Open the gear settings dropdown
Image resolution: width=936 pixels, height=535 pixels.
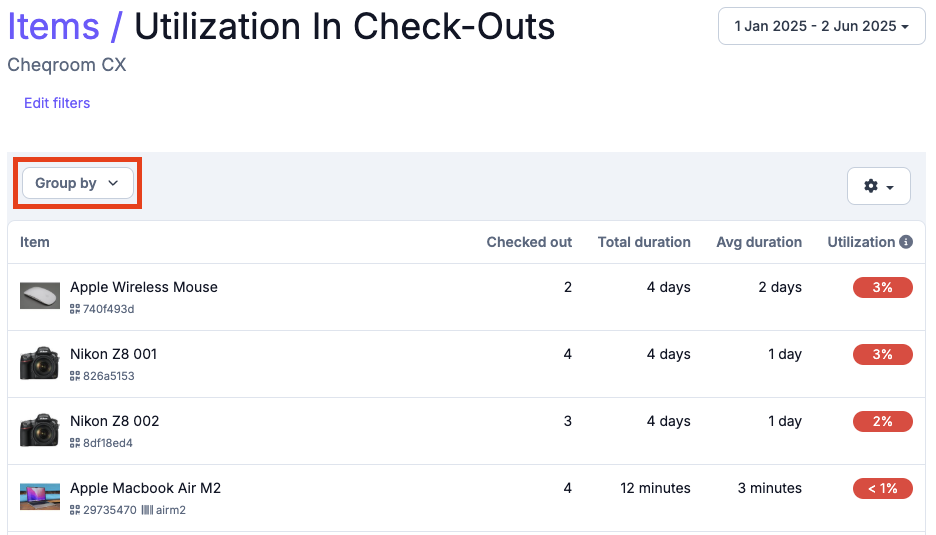[878, 186]
